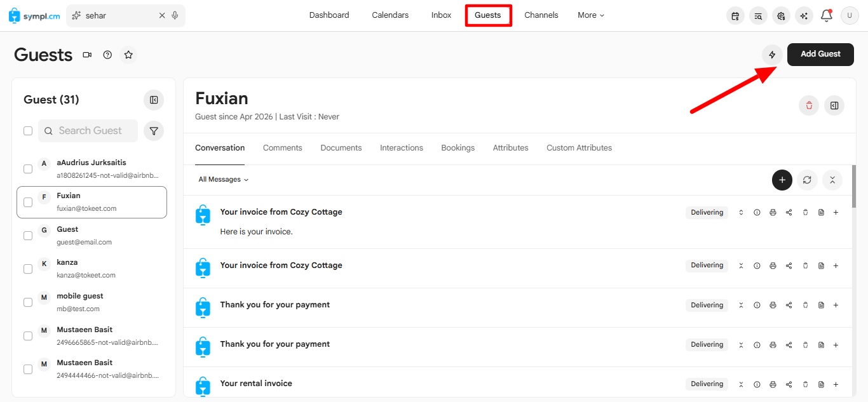
Task: Click the sympl.cm logo
Action: [x=34, y=16]
